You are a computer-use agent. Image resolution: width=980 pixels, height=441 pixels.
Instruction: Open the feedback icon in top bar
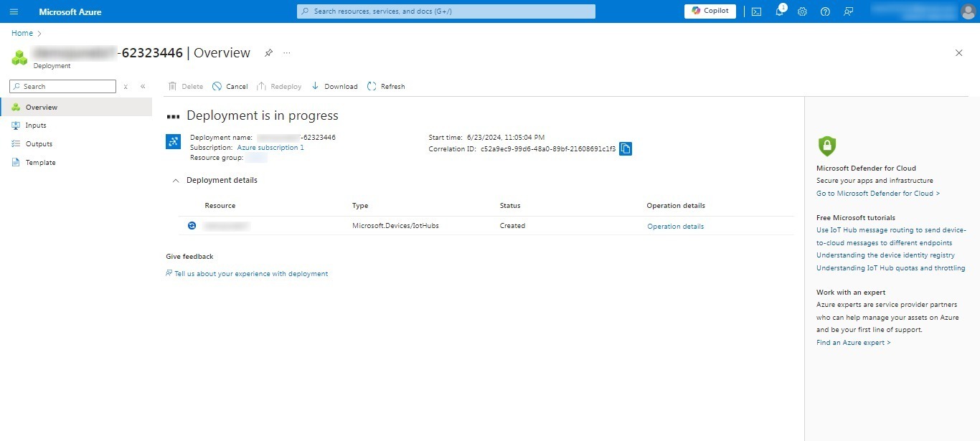tap(849, 11)
